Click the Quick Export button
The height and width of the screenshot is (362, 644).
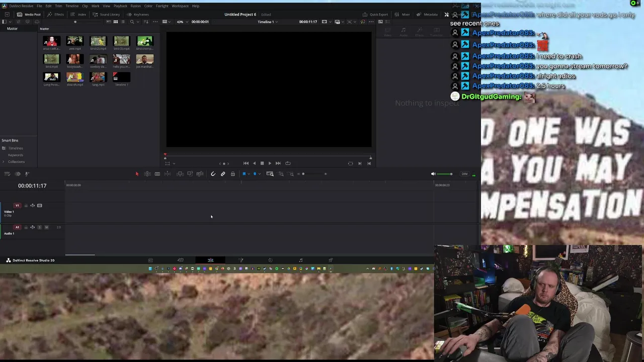pos(375,15)
